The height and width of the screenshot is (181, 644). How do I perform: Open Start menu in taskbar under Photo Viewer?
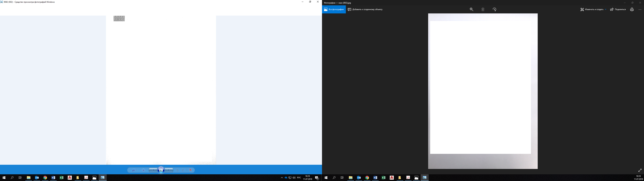pyautogui.click(x=4, y=178)
